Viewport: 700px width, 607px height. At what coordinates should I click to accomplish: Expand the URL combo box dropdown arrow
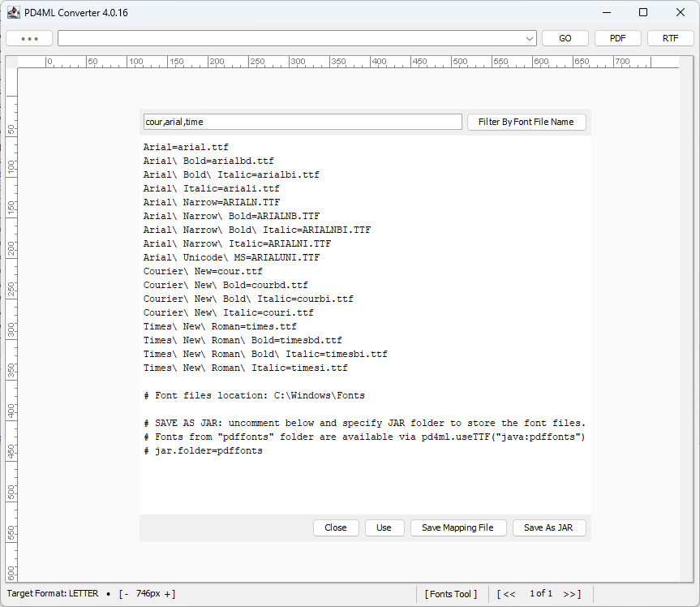click(x=530, y=38)
